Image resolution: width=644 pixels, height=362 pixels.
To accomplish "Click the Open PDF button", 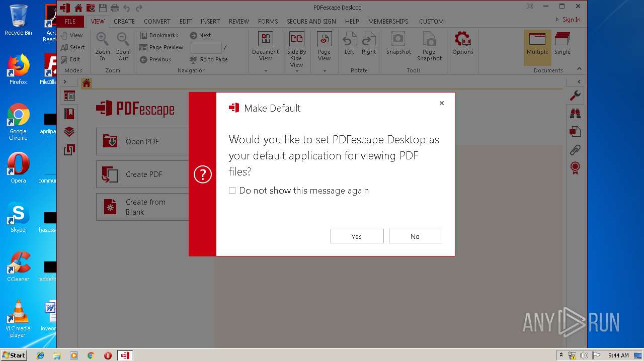I will click(142, 141).
